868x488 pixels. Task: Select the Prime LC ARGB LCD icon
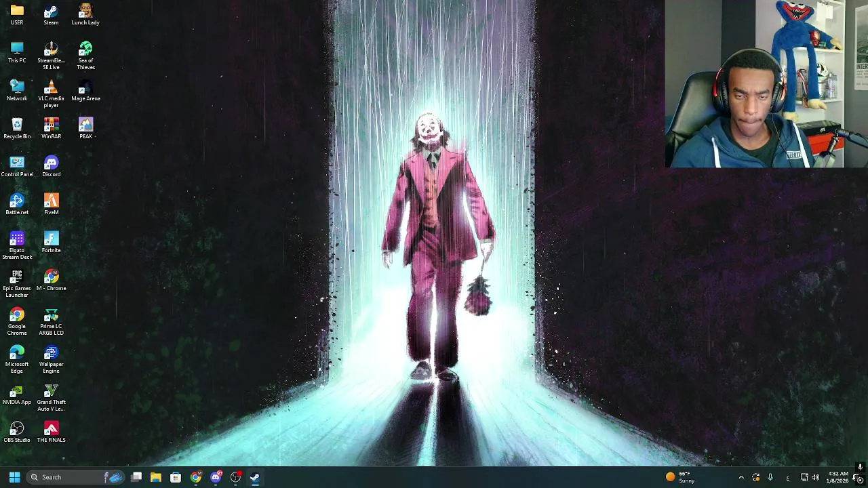coord(51,322)
